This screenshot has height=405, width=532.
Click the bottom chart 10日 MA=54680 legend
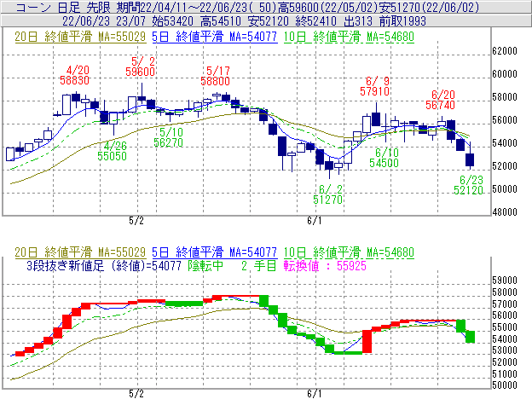pos(349,252)
